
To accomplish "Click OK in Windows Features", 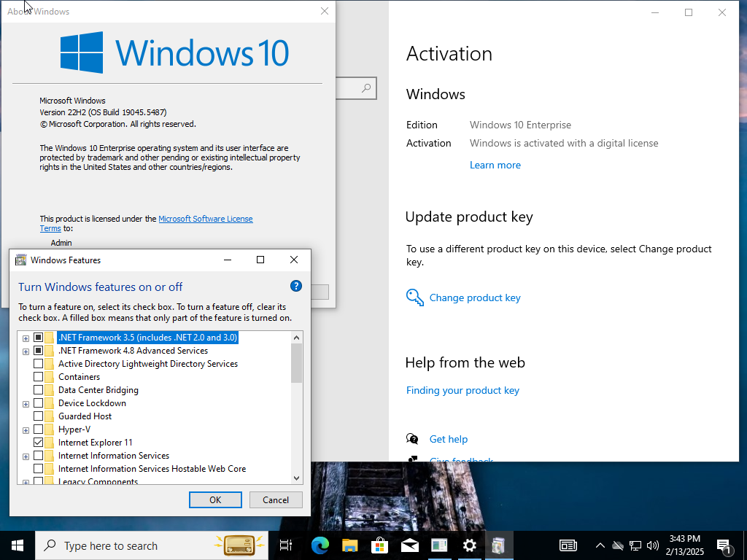I will point(215,499).
